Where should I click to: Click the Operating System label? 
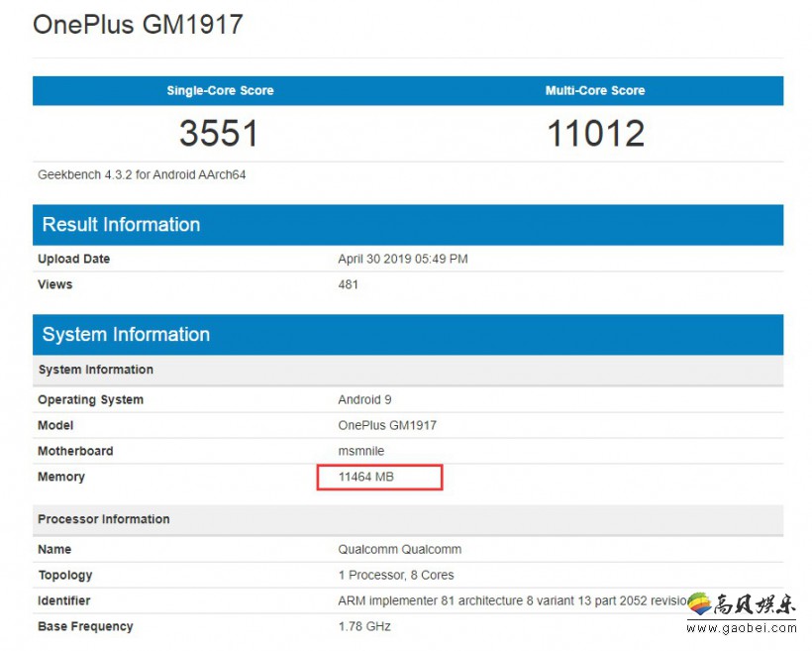coord(91,399)
